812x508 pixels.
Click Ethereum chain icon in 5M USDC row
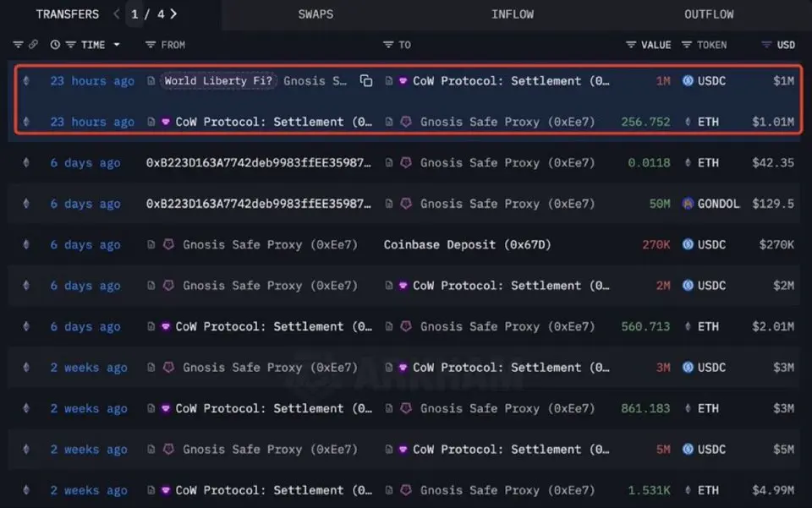pyautogui.click(x=26, y=449)
